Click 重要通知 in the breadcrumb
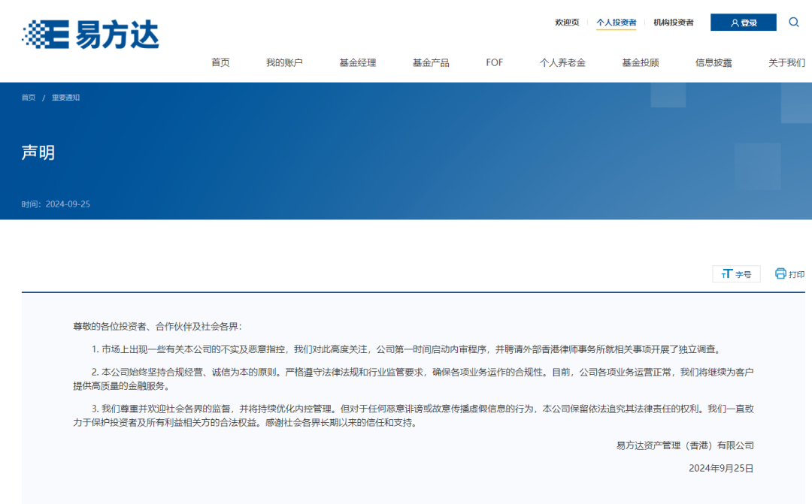812x504 pixels. tap(65, 98)
